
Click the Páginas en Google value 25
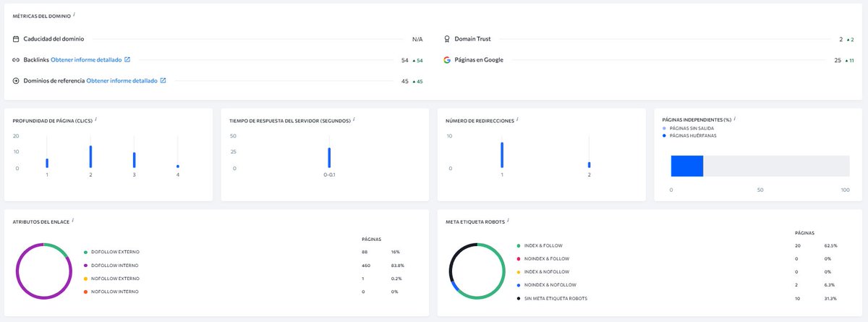point(838,60)
